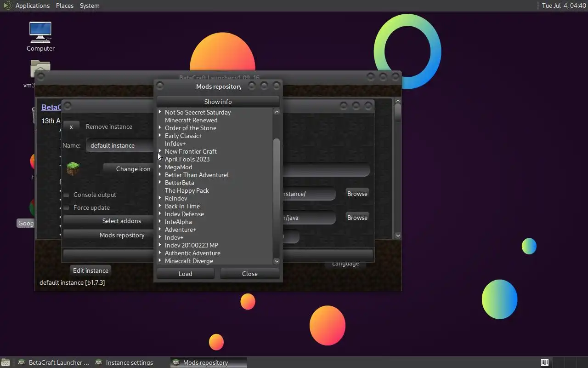Click launcher changelog scroll down arrow

click(398, 236)
